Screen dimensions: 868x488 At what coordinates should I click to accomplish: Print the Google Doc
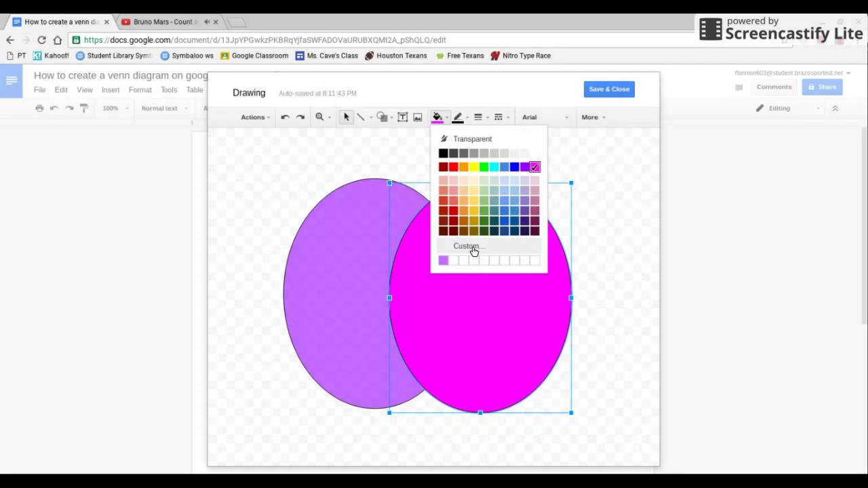[x=39, y=108]
